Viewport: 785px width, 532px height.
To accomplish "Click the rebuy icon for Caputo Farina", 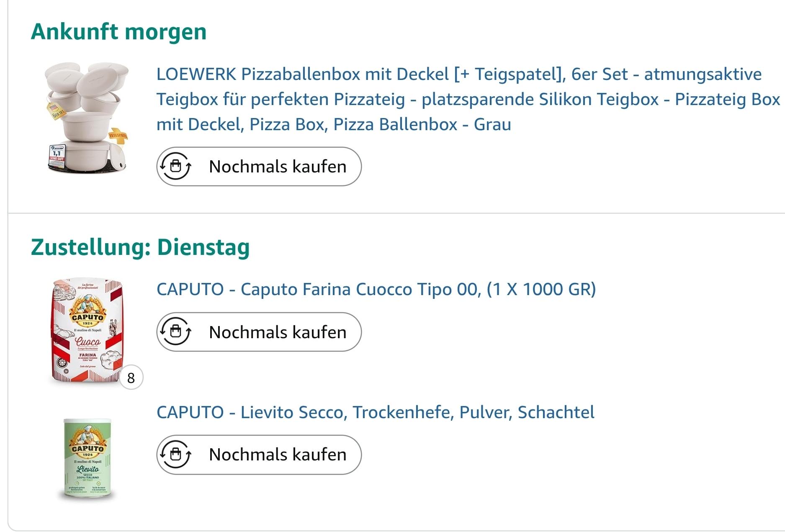I will [x=176, y=332].
